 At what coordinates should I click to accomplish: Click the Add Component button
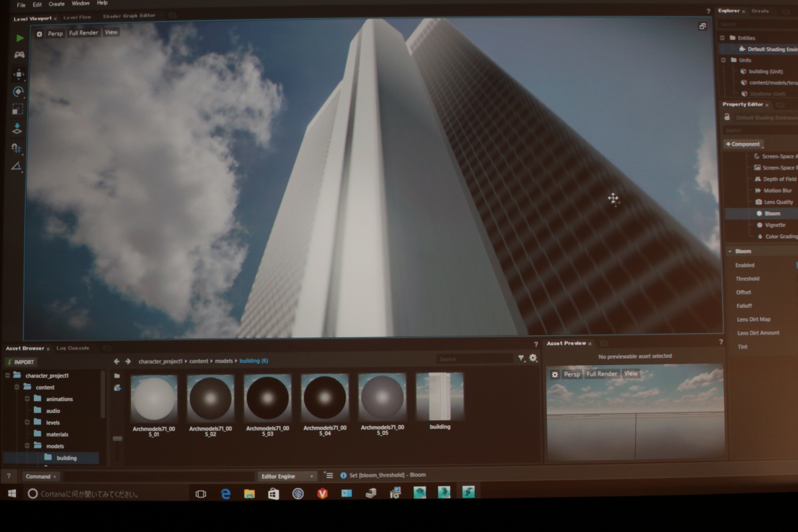click(743, 144)
